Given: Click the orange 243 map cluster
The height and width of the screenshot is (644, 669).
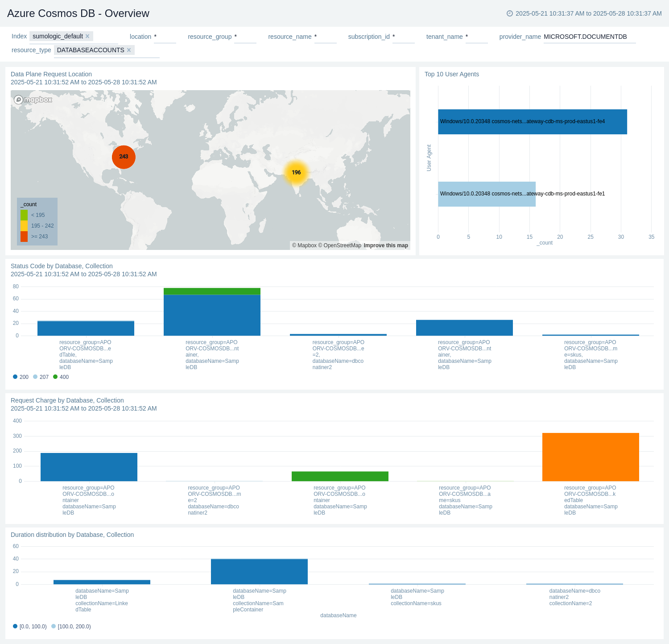Looking at the screenshot, I should 124,157.
